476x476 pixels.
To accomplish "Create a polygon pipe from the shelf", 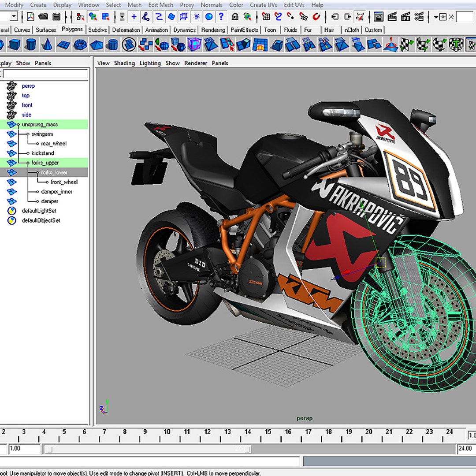I will pos(112,45).
